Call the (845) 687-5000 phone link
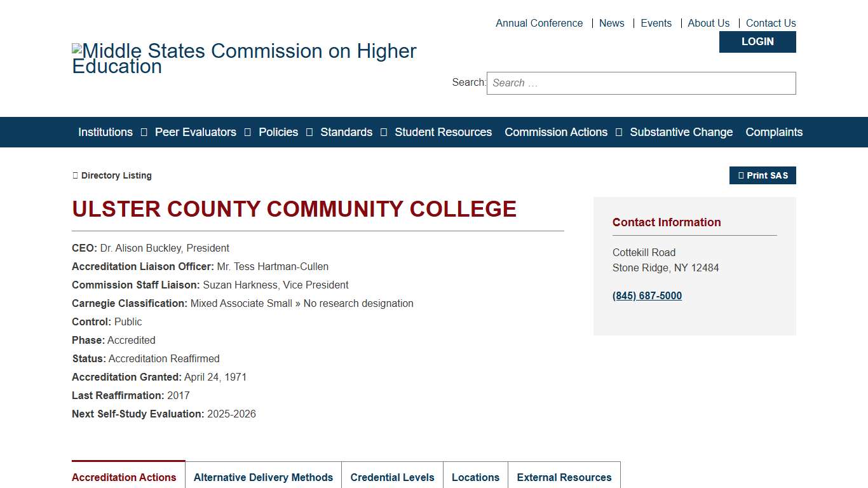The image size is (868, 488). [x=647, y=295]
